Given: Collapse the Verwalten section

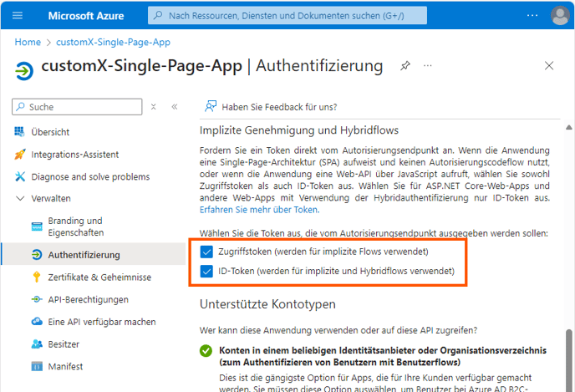Looking at the screenshot, I should 20,198.
